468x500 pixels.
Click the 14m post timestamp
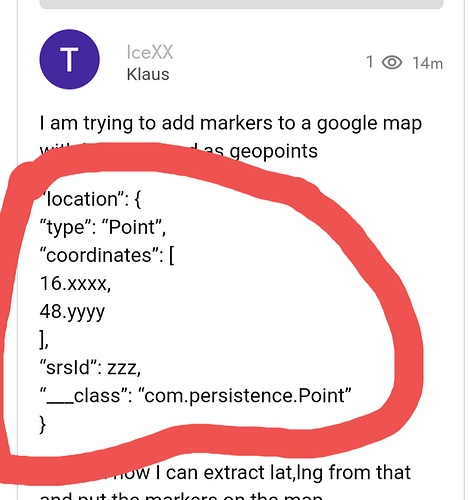click(428, 63)
